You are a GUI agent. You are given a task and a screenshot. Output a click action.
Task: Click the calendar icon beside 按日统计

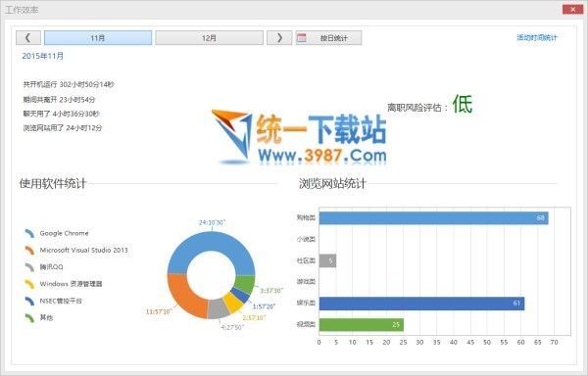click(x=302, y=38)
